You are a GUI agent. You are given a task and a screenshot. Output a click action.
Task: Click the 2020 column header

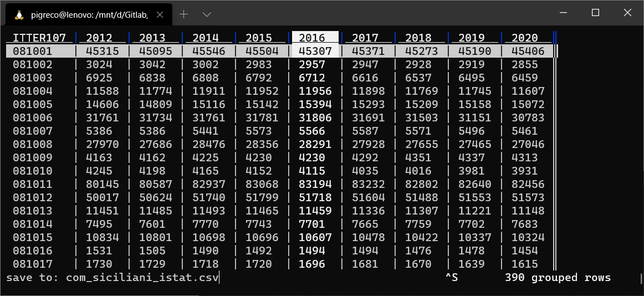pos(524,38)
